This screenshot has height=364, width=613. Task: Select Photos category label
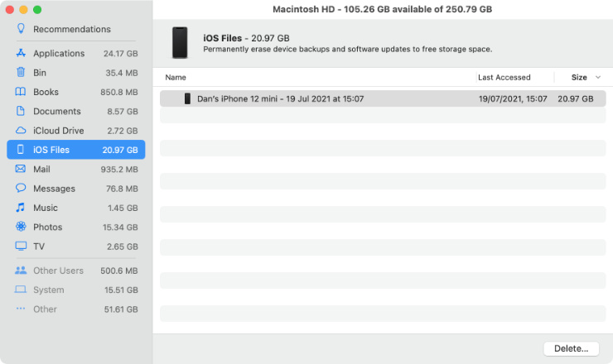click(x=48, y=227)
